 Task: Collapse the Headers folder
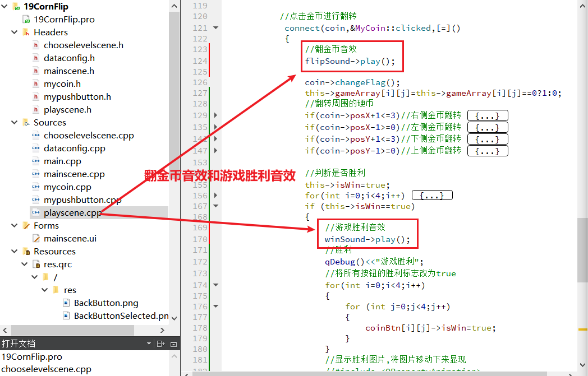(x=15, y=32)
